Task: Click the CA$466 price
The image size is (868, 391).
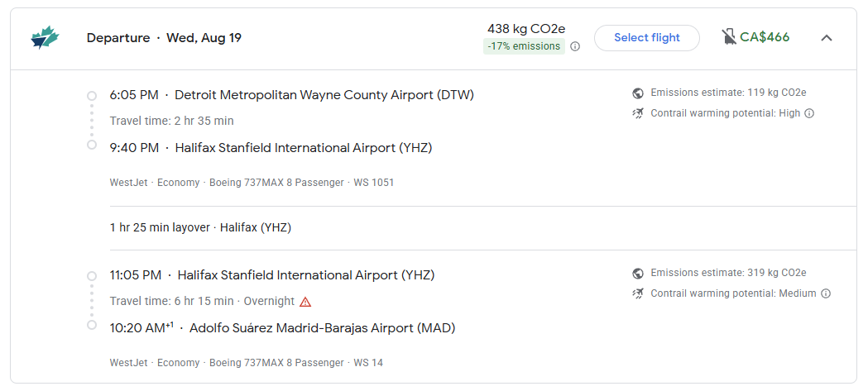Action: coord(765,37)
